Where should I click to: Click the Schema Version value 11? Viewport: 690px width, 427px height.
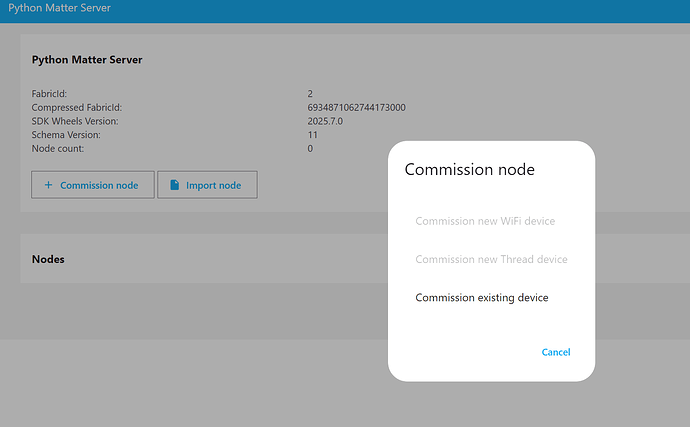pos(312,135)
